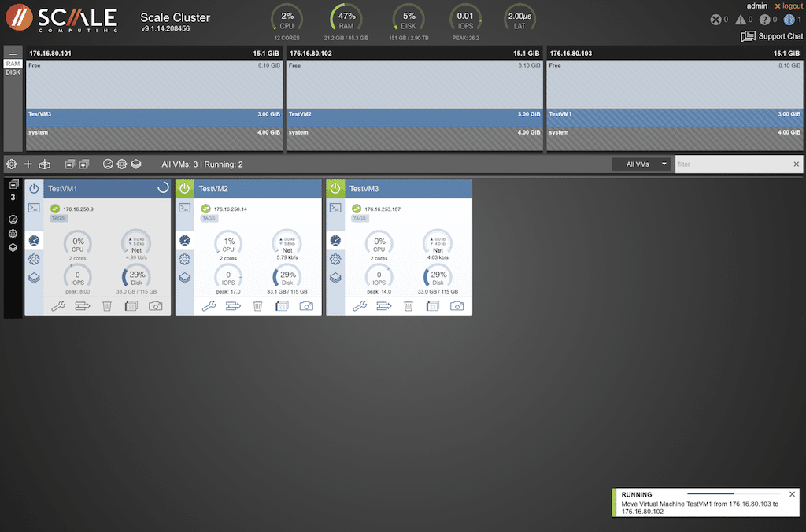Open TestVM3 console icon

(335, 209)
